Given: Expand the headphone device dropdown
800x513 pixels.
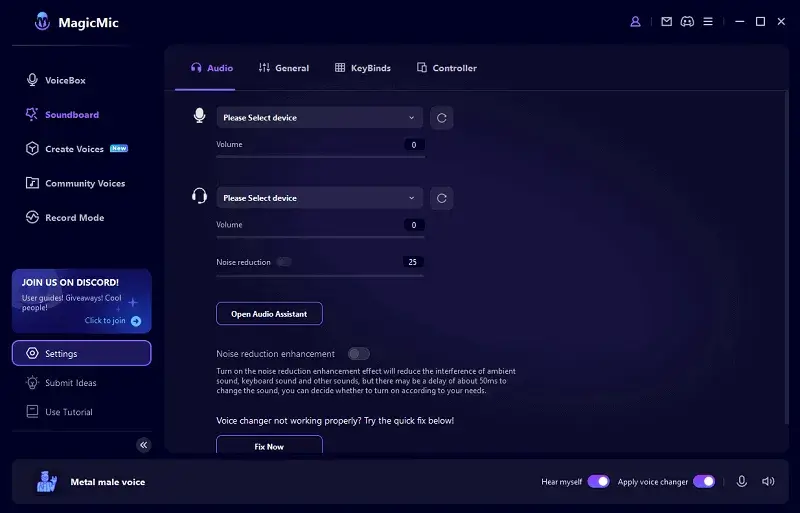Looking at the screenshot, I should click(x=319, y=198).
